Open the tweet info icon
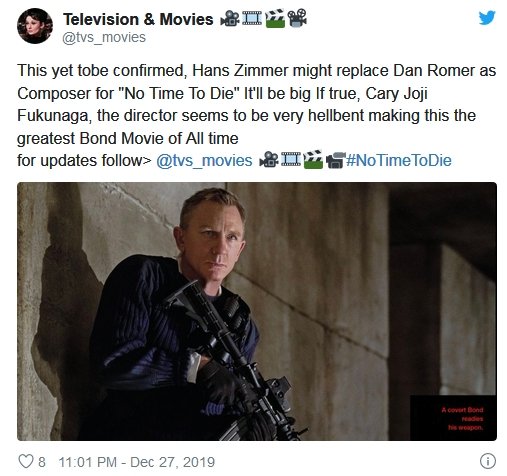This screenshot has height=476, width=507. 488,461
